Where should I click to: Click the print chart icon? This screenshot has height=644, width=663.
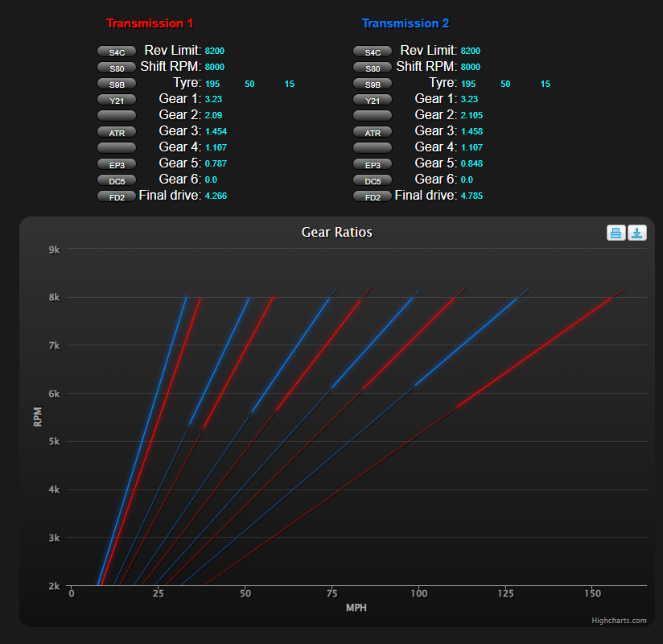(616, 233)
